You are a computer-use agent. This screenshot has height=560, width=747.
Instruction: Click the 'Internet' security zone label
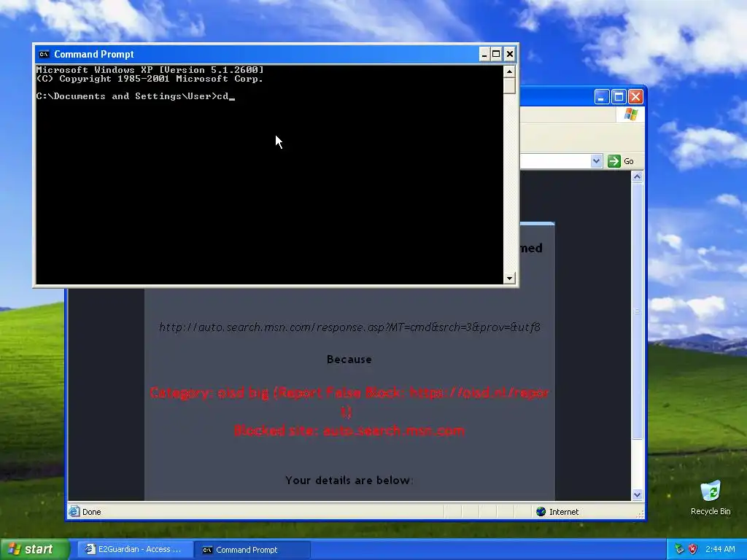pyautogui.click(x=564, y=512)
